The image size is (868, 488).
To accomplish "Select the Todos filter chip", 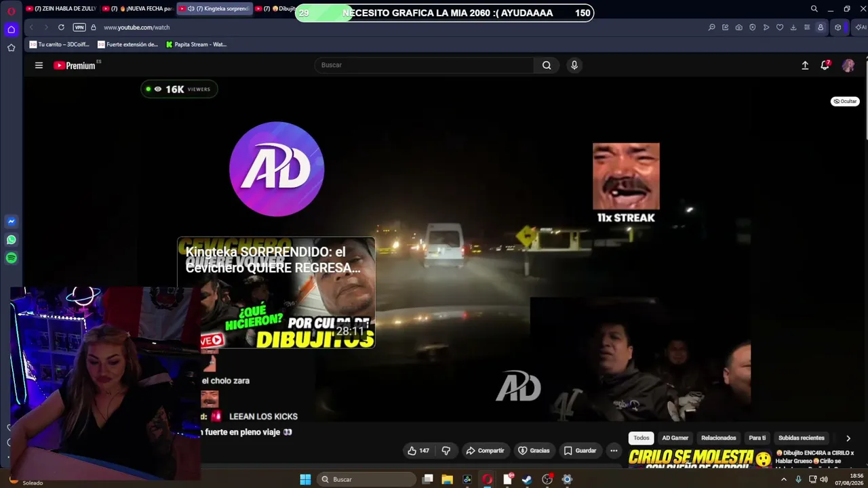I will 641,438.
